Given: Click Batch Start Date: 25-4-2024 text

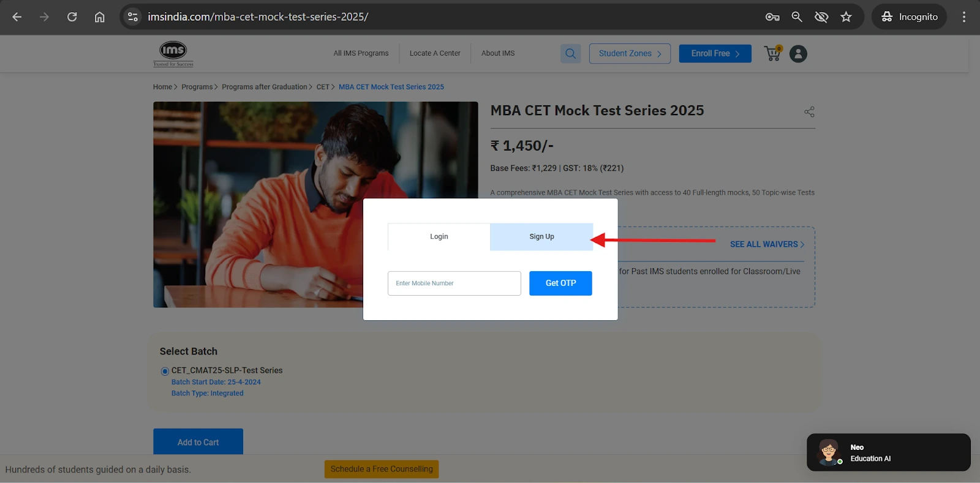Looking at the screenshot, I should click(x=216, y=382).
